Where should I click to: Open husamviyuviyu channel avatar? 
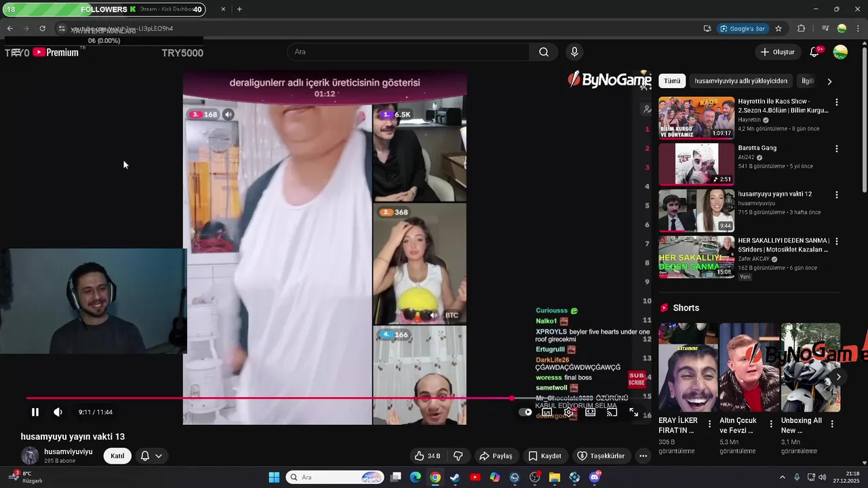(x=30, y=455)
